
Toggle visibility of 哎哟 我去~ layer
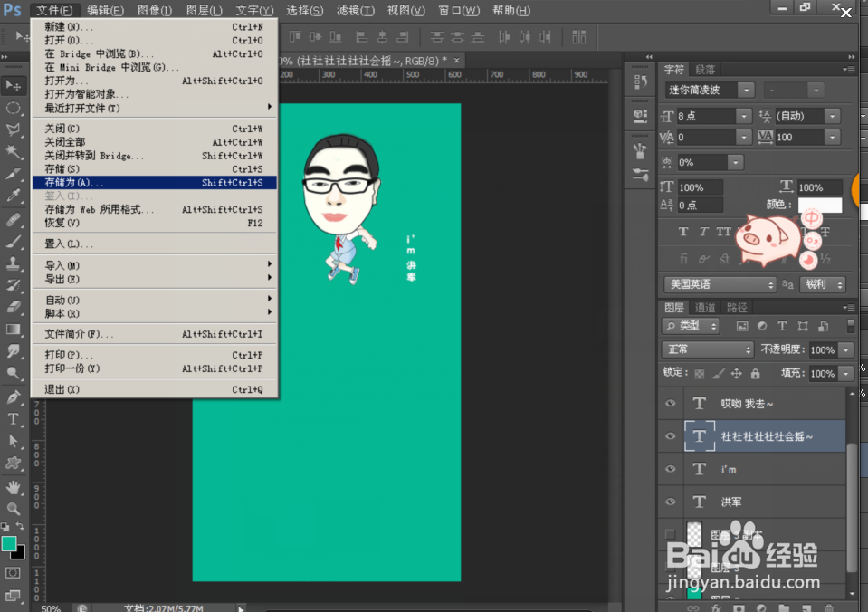click(670, 404)
